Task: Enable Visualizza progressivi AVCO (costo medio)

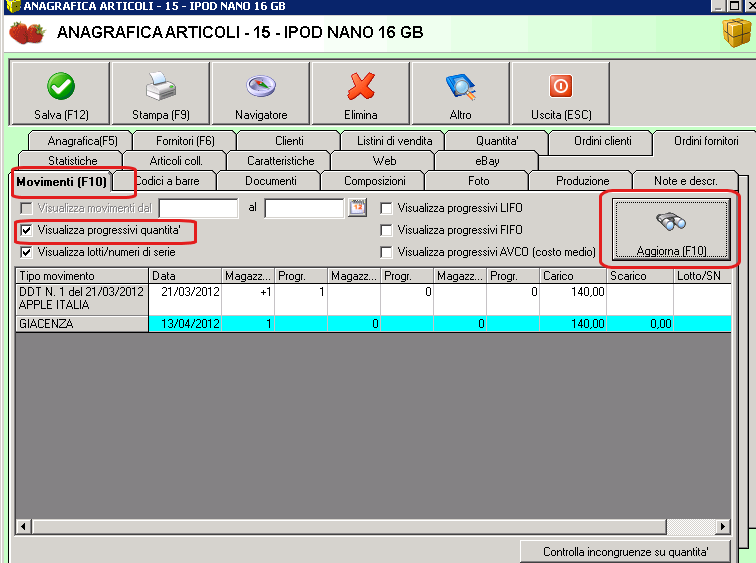Action: [386, 252]
